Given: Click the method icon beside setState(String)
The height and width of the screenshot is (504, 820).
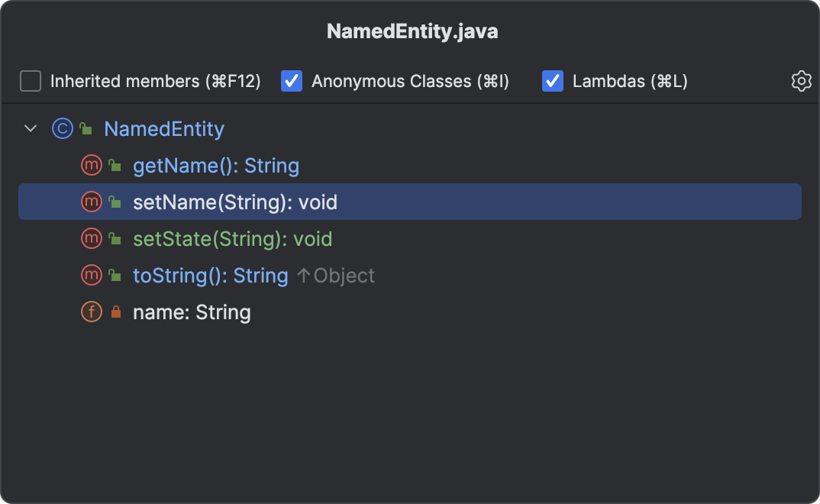Looking at the screenshot, I should click(92, 238).
